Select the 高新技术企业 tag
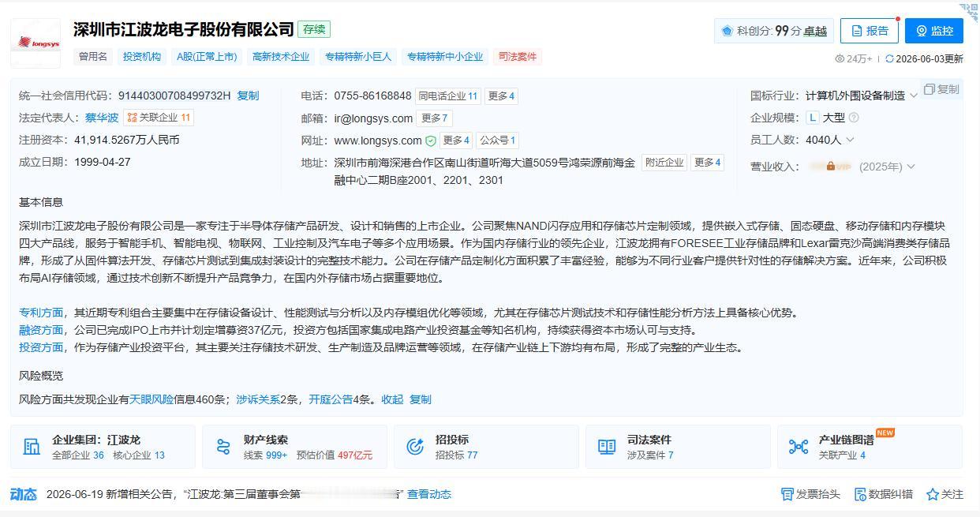This screenshot has width=980, height=517. [281, 57]
